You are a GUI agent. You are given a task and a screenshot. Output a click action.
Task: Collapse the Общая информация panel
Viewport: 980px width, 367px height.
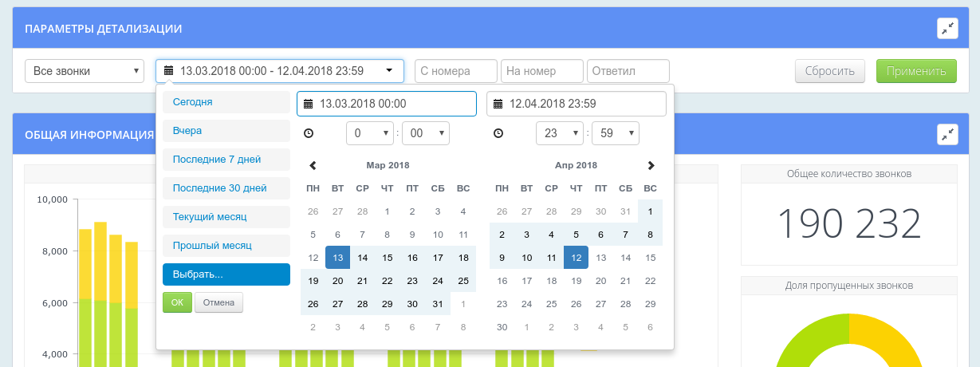pos(947,134)
